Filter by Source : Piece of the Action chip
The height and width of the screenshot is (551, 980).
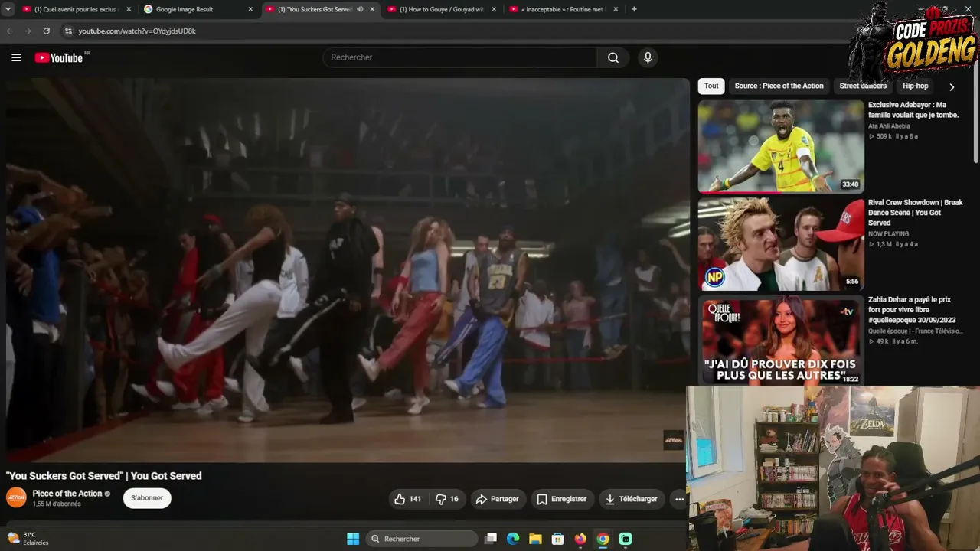pos(779,86)
